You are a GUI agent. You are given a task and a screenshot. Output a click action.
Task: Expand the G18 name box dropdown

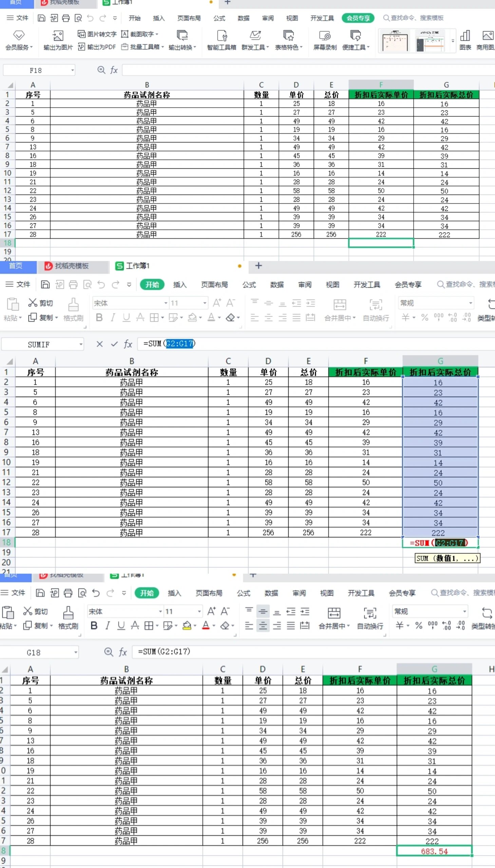(75, 653)
